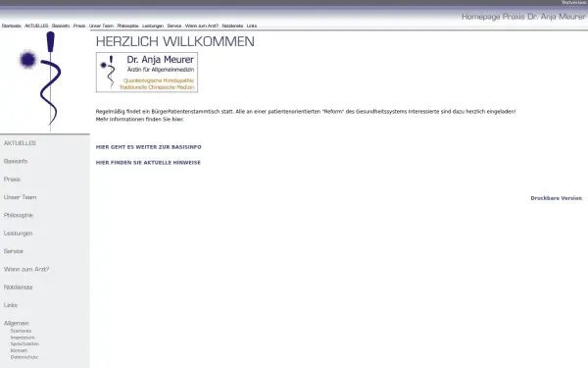Click the Dr. Anja Meurer business card image

147,72
